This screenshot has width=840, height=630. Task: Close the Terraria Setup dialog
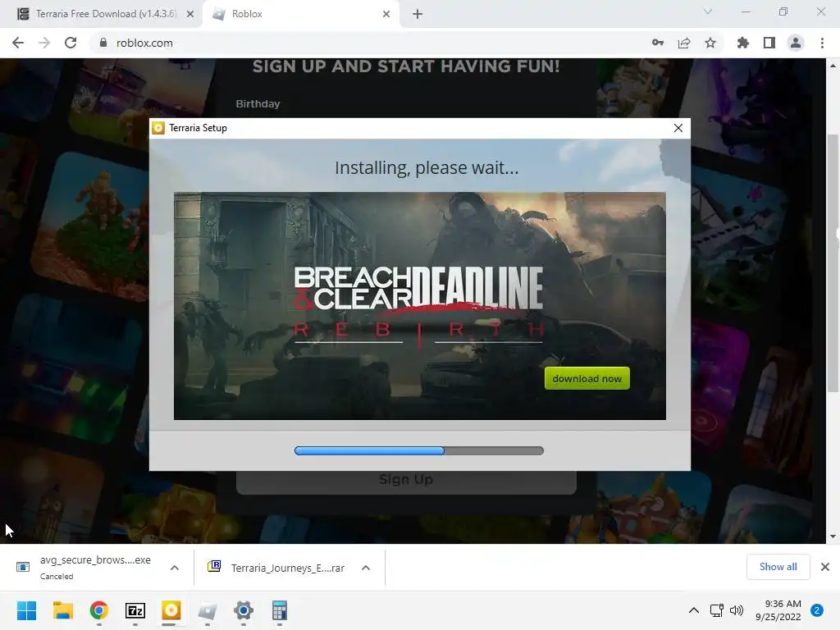[x=678, y=128]
